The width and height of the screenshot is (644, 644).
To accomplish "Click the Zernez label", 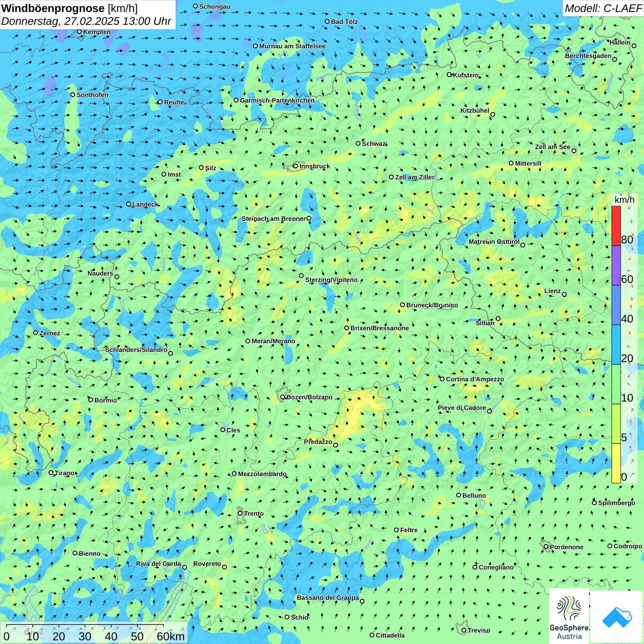I will [x=50, y=333].
